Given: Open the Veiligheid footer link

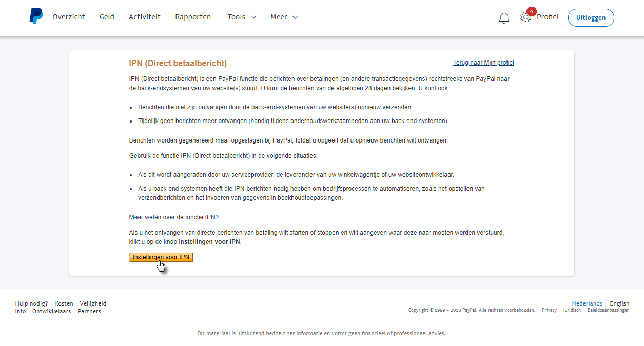Looking at the screenshot, I should pos(93,303).
